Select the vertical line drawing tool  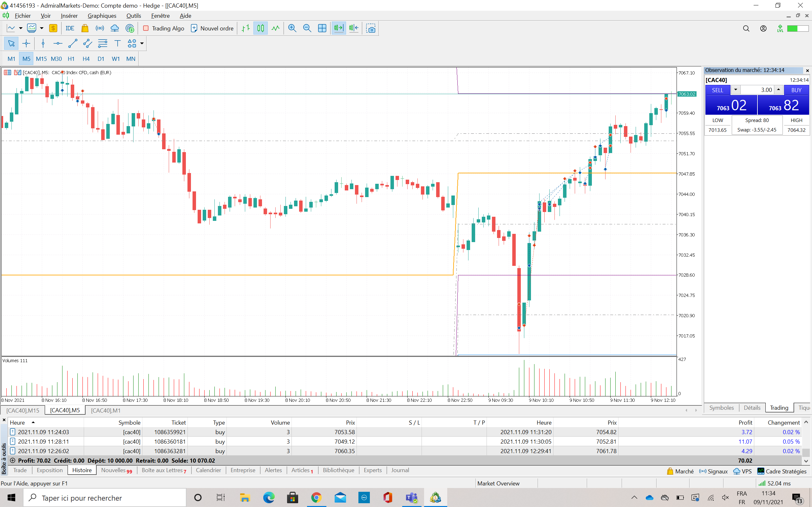pos(43,44)
